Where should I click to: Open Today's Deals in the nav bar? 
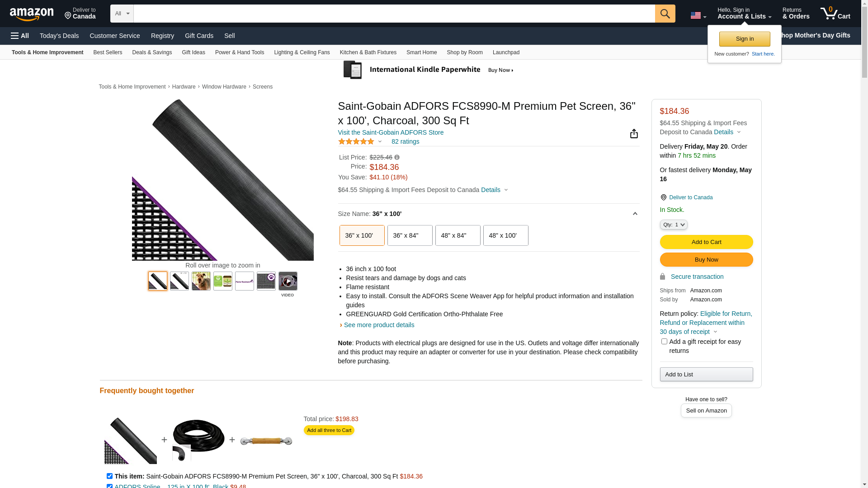59,36
